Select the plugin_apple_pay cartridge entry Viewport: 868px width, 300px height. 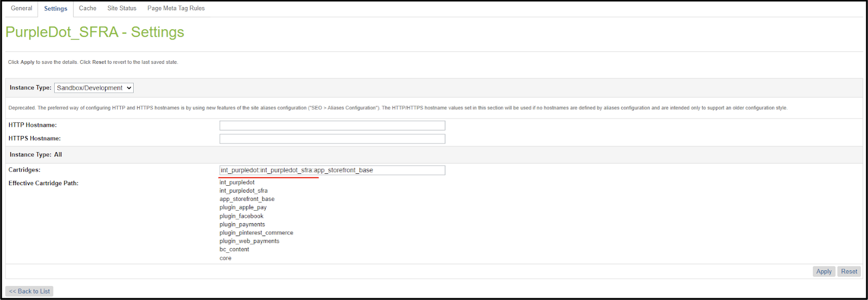(243, 207)
